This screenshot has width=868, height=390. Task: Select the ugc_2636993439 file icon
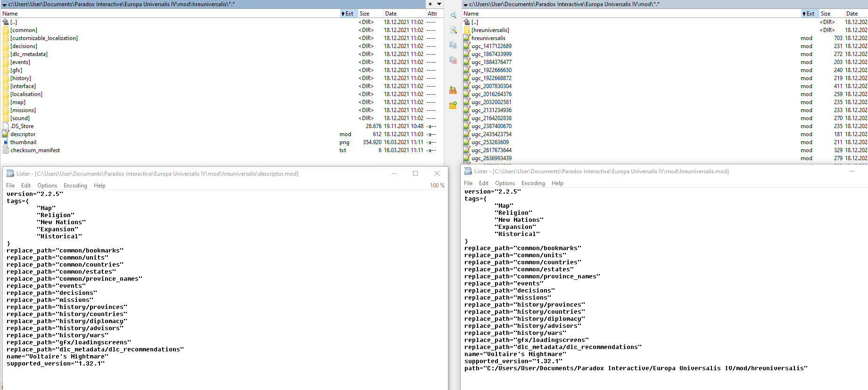tap(467, 158)
